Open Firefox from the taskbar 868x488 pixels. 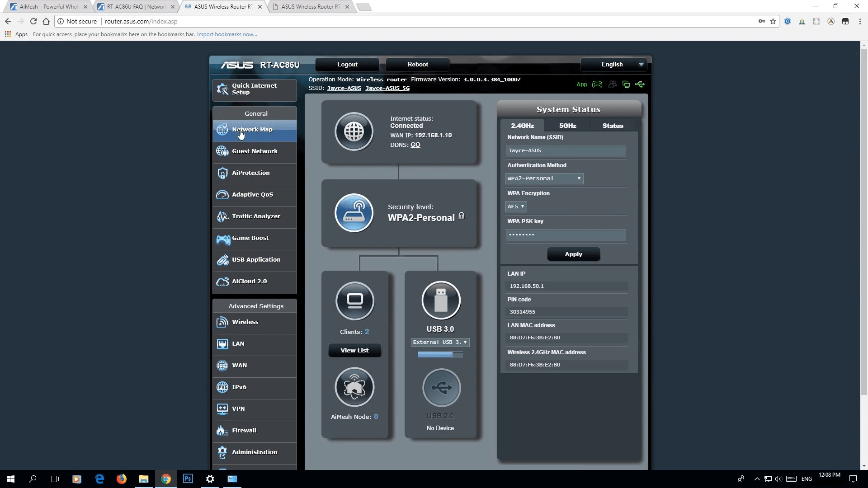tap(122, 479)
